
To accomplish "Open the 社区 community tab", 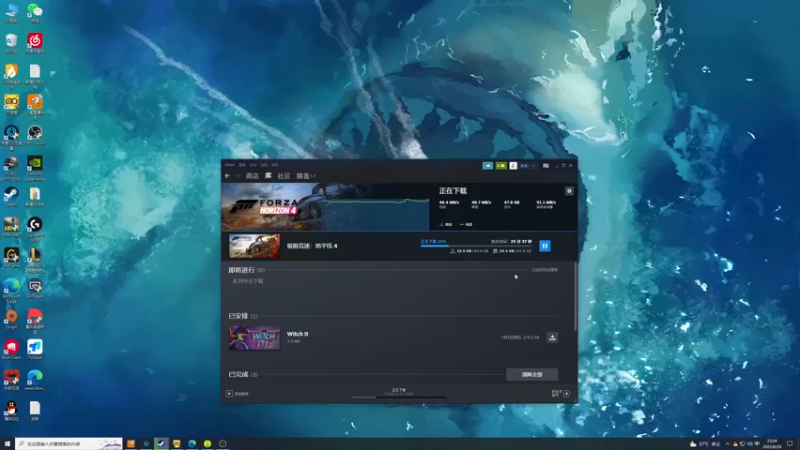I will (x=284, y=176).
